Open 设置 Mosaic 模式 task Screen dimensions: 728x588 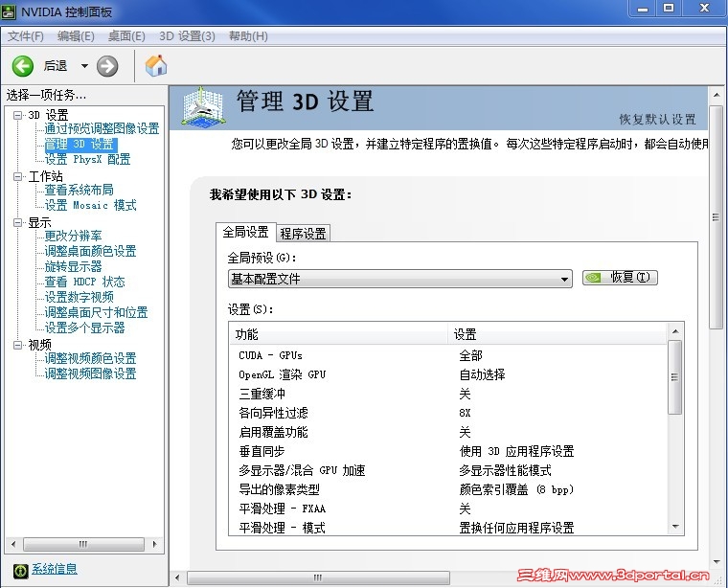pyautogui.click(x=90, y=205)
